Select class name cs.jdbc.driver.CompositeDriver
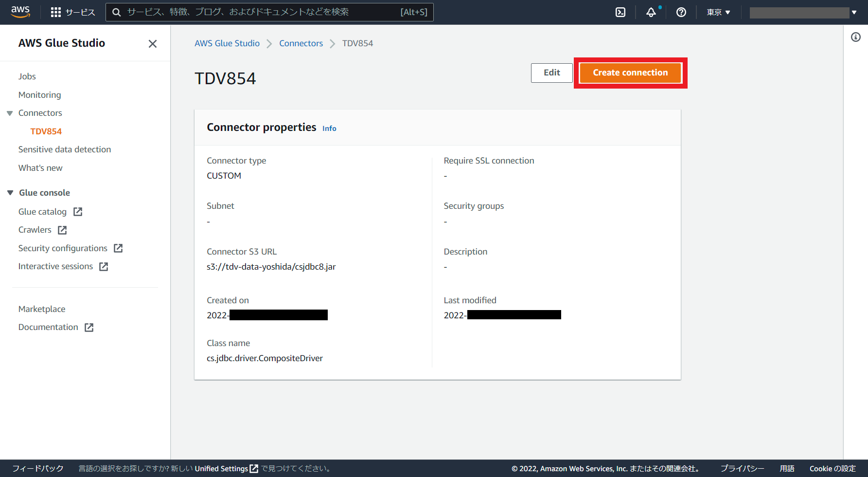Image resolution: width=868 pixels, height=477 pixels. click(265, 358)
